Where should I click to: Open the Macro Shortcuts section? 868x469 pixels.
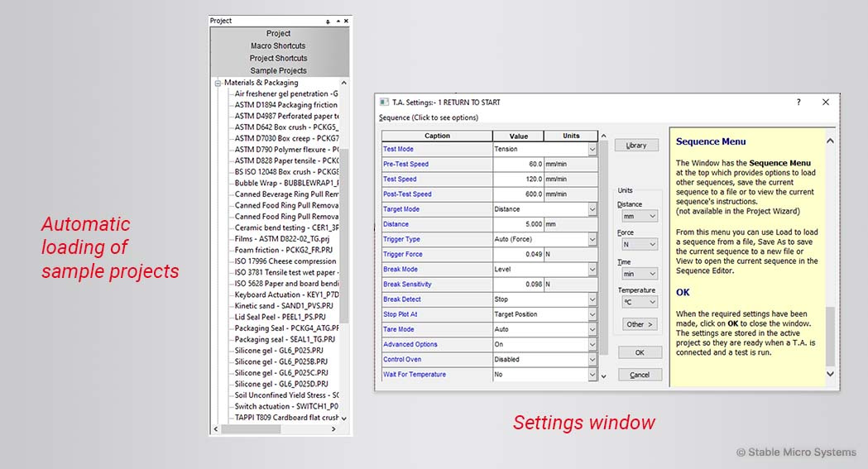coord(279,45)
